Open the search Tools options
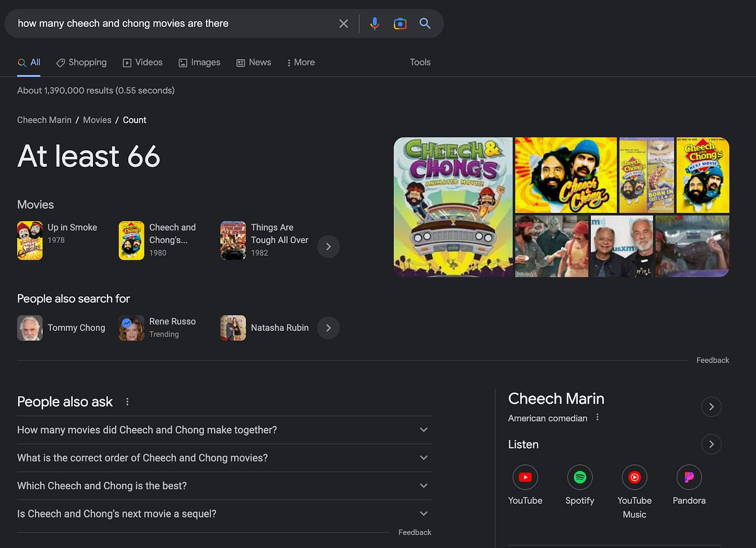756x548 pixels. pos(420,62)
